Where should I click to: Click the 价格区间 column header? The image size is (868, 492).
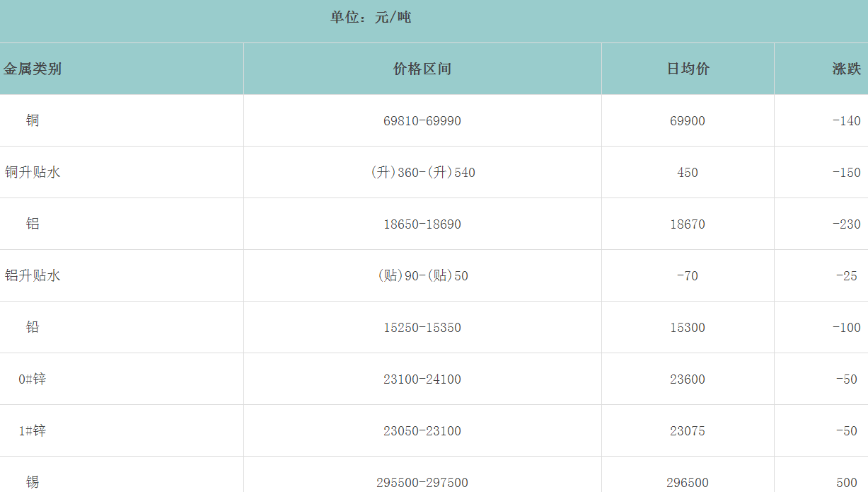(x=422, y=69)
